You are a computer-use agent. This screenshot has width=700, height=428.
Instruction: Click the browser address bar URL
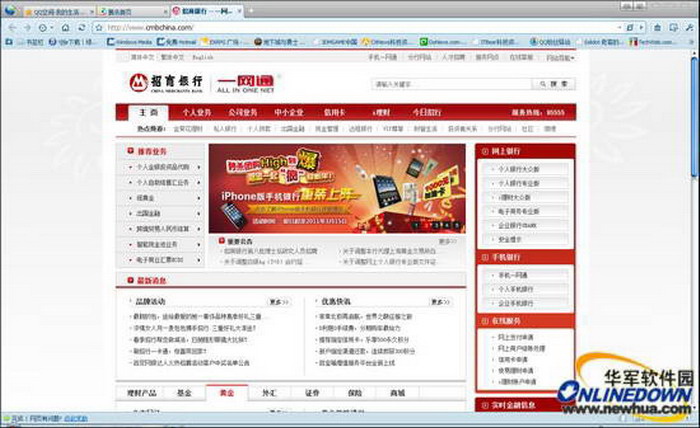150,28
